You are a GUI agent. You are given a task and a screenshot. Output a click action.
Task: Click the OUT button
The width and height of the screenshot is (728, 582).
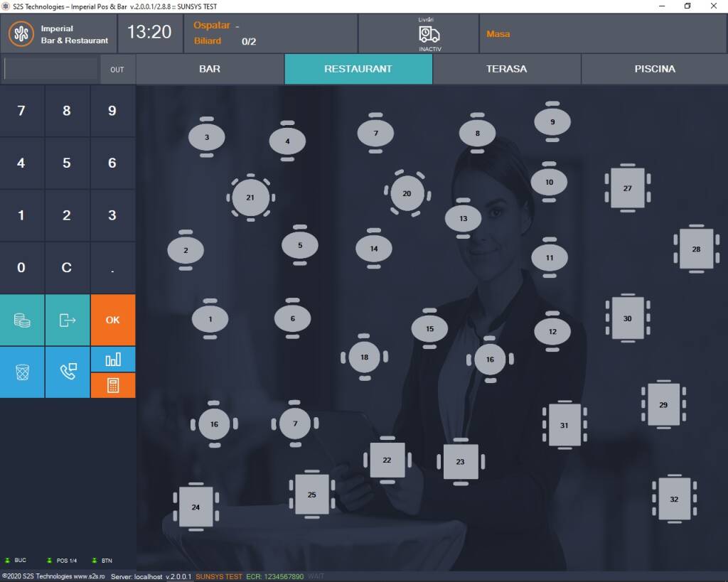click(117, 70)
